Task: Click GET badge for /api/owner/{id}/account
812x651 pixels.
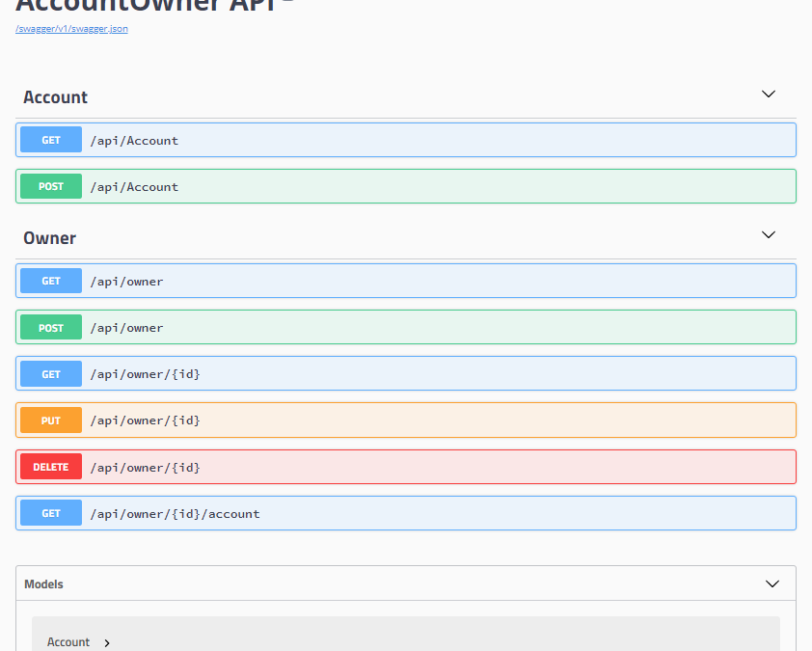Action: pos(51,514)
